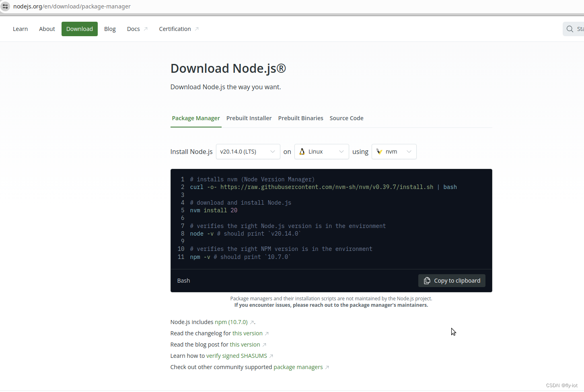The height and width of the screenshot is (392, 584).
Task: Click 'Package managers and their installation scripts' notice
Action: coord(331,299)
